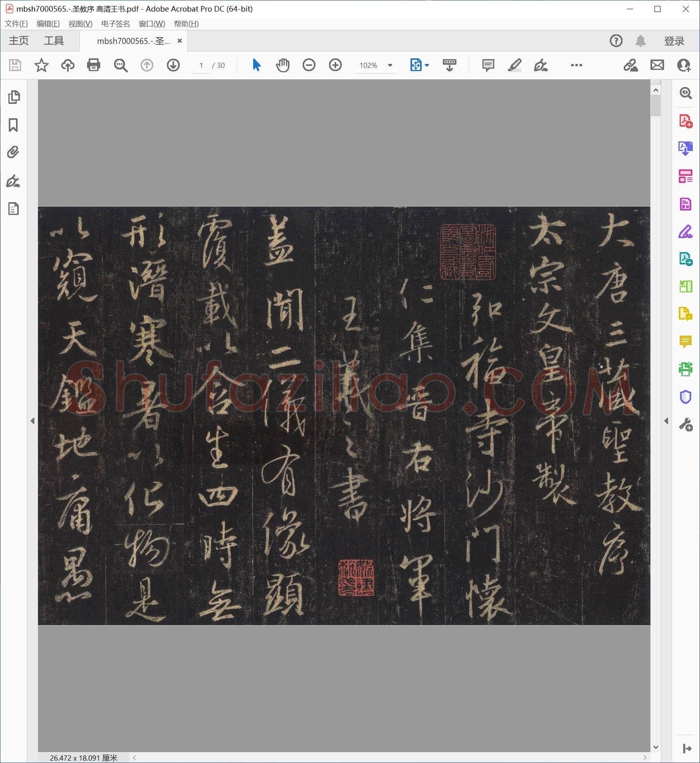Image resolution: width=700 pixels, height=763 pixels.
Task: Close the mbsh7000565 document tab
Action: click(x=180, y=41)
